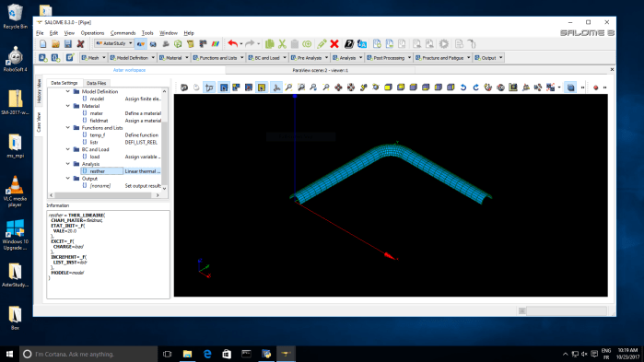Click the green scissors Cut icon
The image size is (644, 362).
[282, 44]
